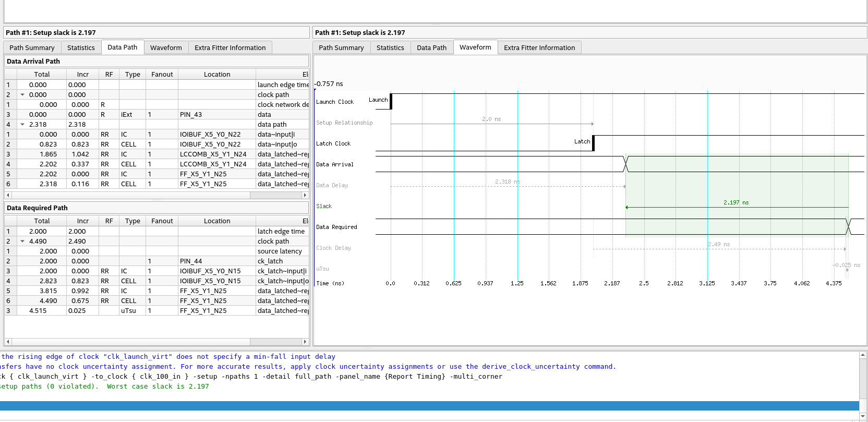Select the uTsu row in Data Required Path

pos(128,311)
